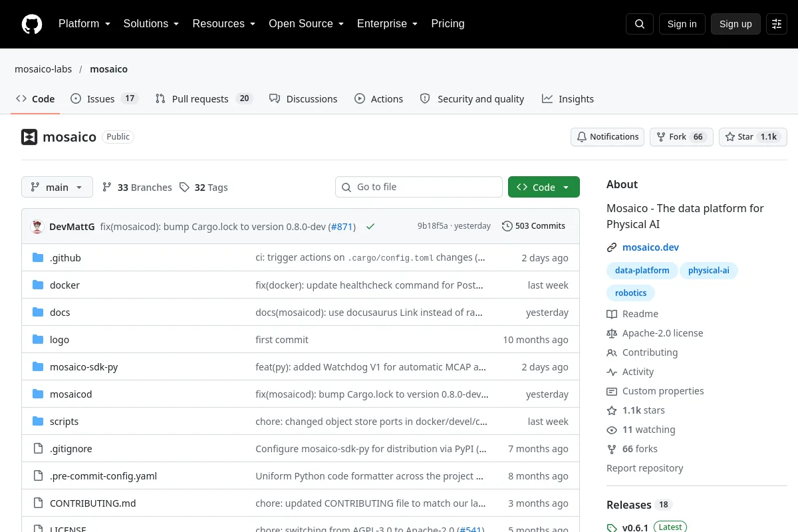This screenshot has width=798, height=532.
Task: Switch to the Pull requests tab
Action: [x=204, y=98]
